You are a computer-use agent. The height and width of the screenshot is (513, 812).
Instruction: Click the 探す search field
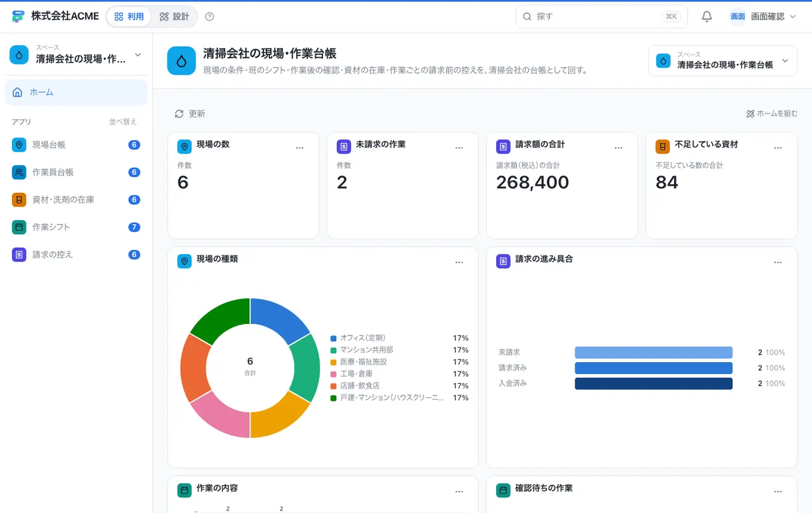(x=601, y=16)
